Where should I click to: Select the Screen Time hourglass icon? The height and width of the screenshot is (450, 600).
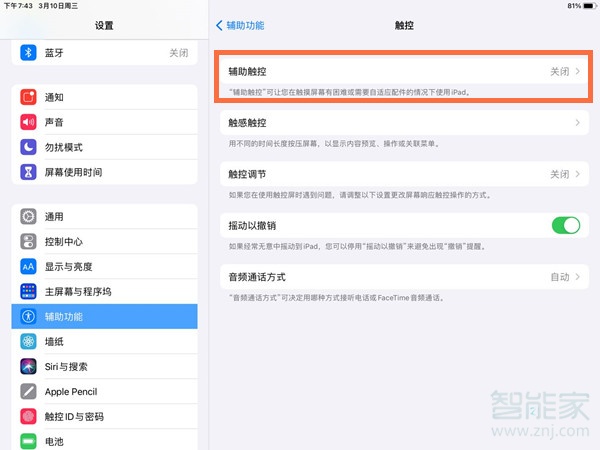coord(28,172)
